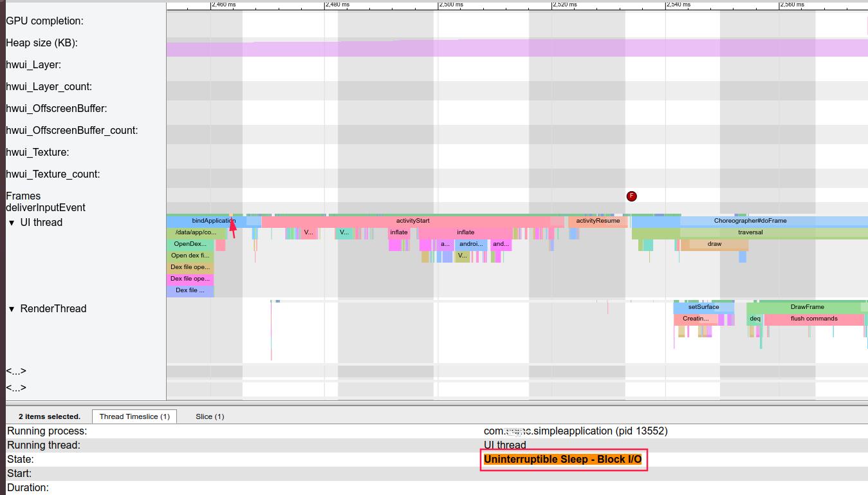Click the GPU completion track label
This screenshot has width=868, height=495.
45,21
